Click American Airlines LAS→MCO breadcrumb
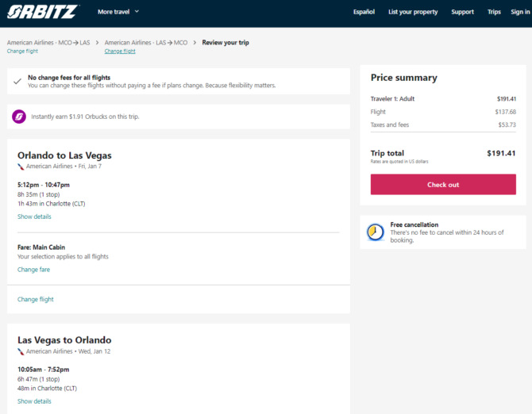 coord(146,43)
